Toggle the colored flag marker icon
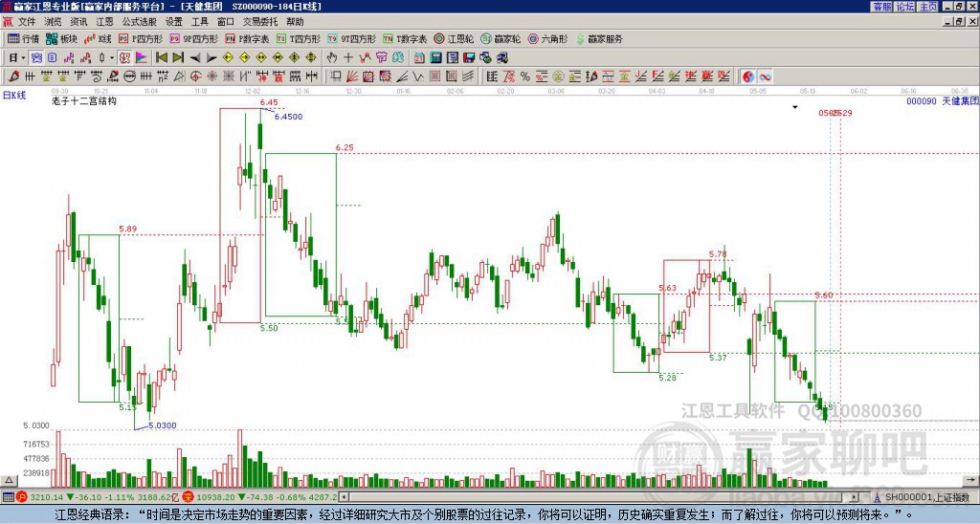The width and height of the screenshot is (980, 524). tap(142, 58)
